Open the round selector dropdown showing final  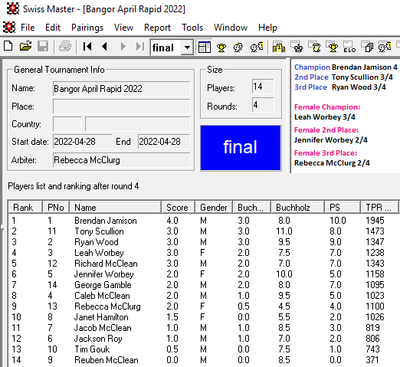(x=187, y=48)
